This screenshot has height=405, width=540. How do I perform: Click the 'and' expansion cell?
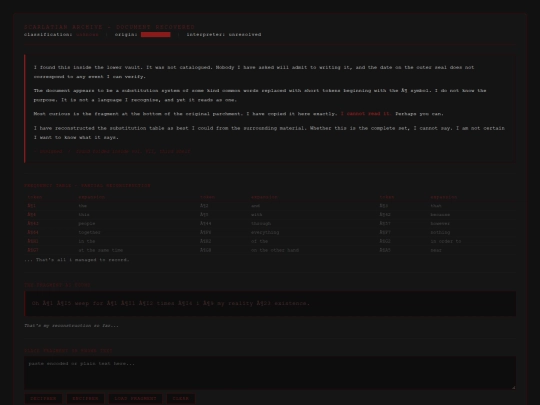256,206
